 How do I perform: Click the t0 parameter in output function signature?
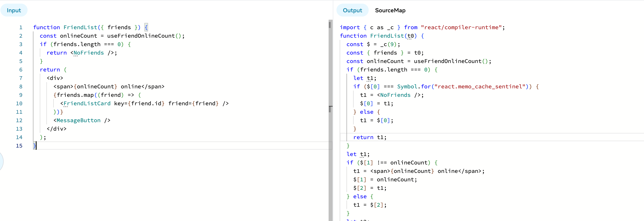pyautogui.click(x=410, y=36)
